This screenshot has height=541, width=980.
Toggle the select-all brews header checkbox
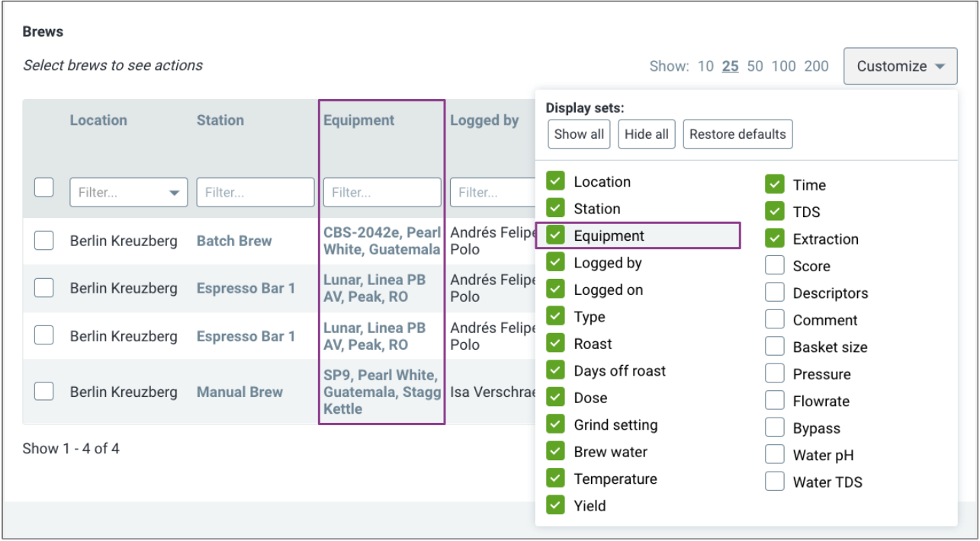pos(44,187)
